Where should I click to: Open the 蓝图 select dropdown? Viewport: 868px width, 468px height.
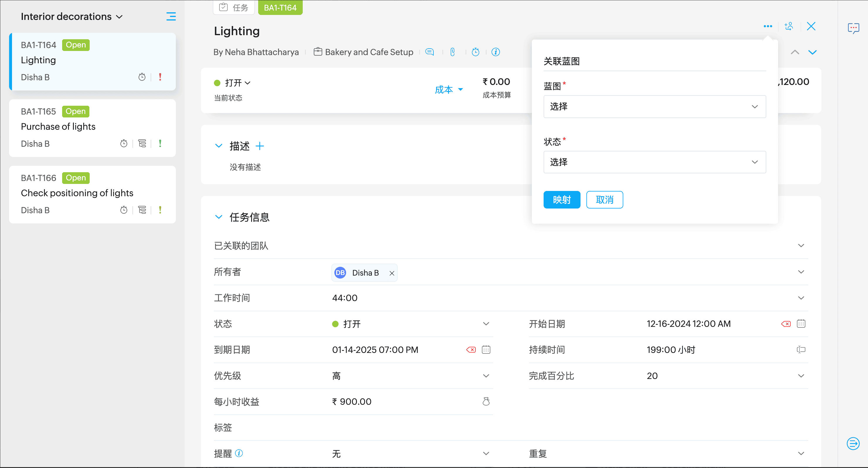(x=654, y=107)
